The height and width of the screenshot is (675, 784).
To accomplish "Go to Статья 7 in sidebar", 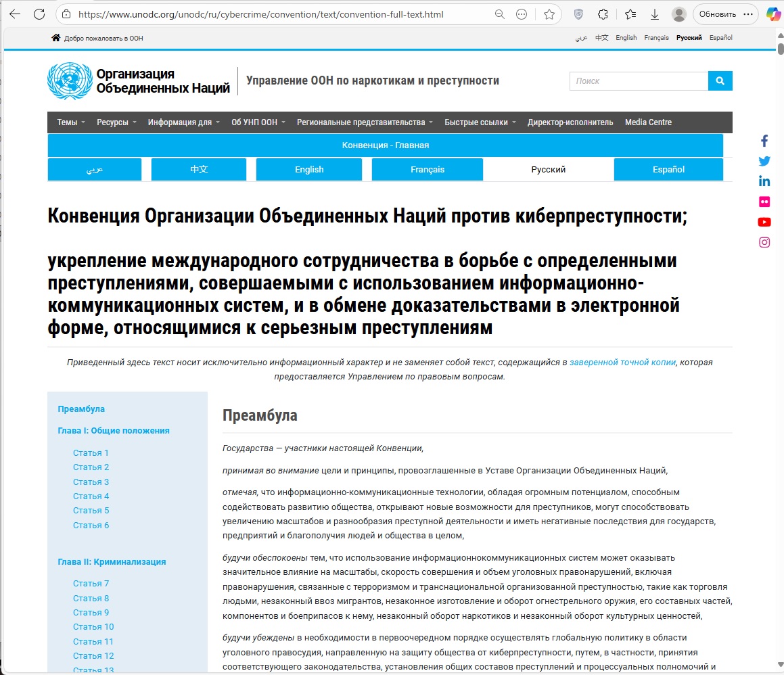I will 91,584.
